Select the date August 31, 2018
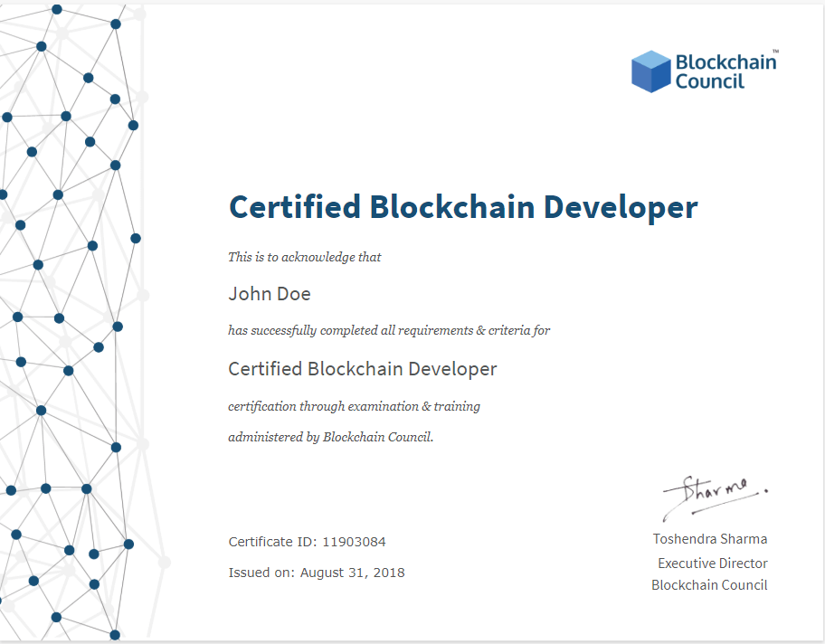Viewport: 825px width, 644px height. tap(352, 573)
